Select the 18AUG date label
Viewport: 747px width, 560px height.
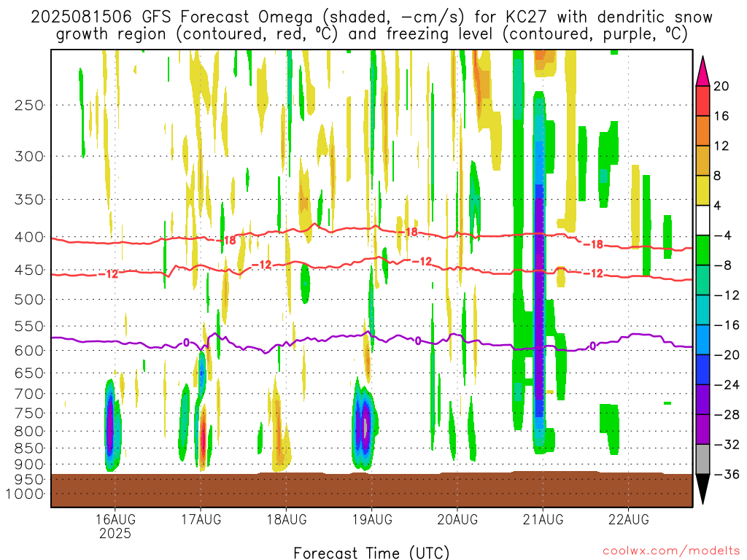[x=286, y=519]
